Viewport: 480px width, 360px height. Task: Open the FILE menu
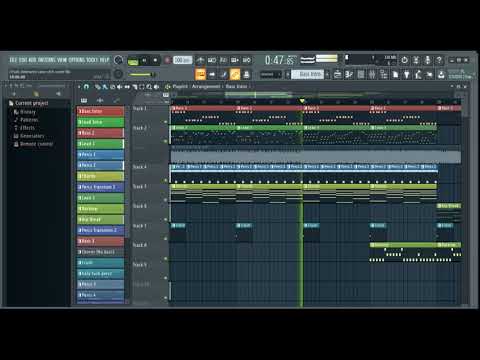coord(13,60)
